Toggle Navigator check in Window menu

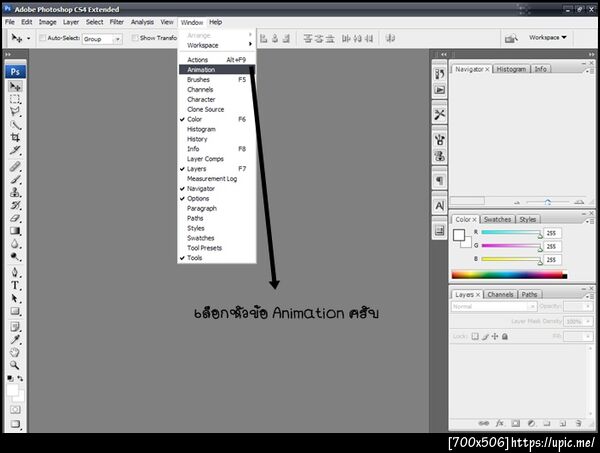(x=183, y=189)
